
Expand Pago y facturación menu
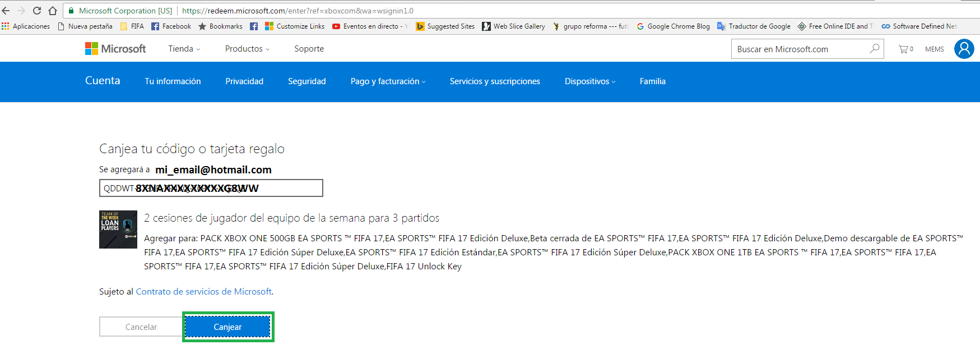tap(388, 81)
